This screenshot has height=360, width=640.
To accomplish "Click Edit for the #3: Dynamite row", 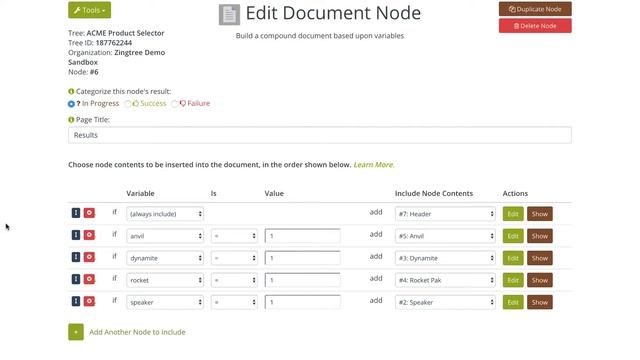I will point(513,258).
